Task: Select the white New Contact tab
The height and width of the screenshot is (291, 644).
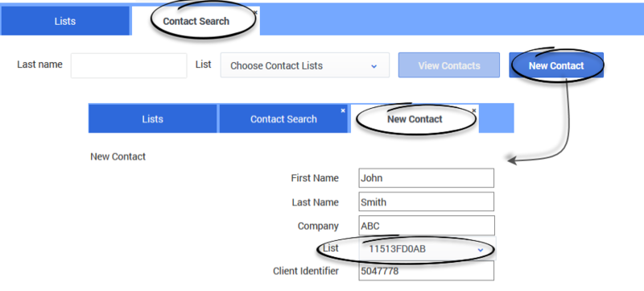Action: coord(415,118)
